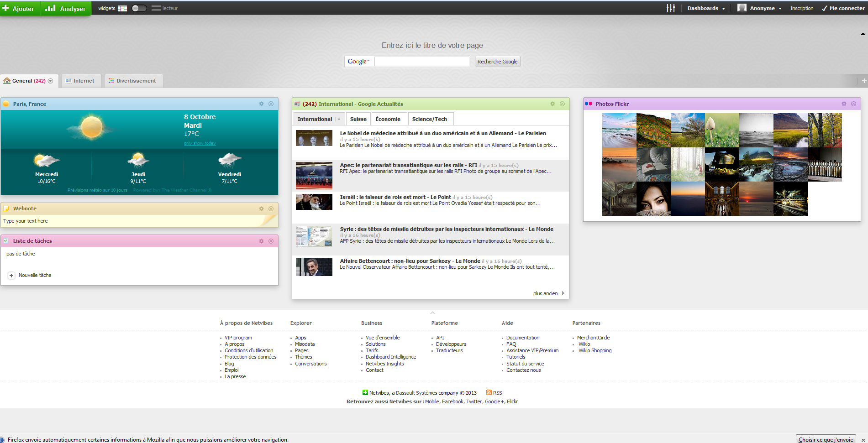The width and height of the screenshot is (868, 443).
Task: Open the Analyser chart button
Action: click(66, 8)
